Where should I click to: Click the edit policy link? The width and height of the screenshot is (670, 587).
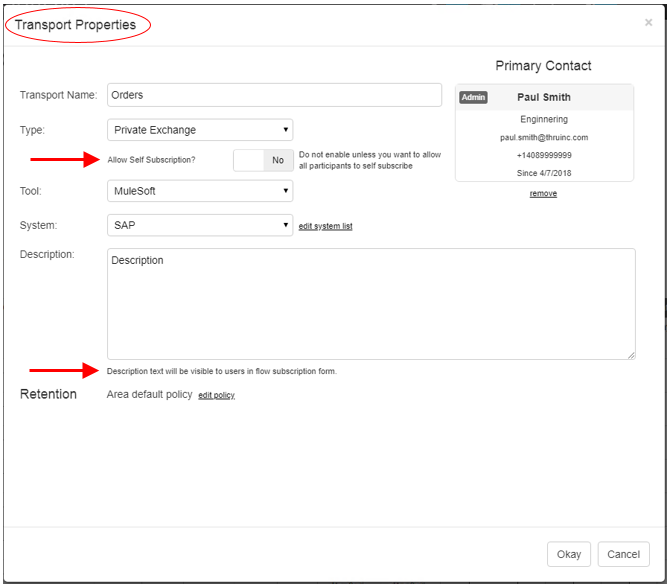216,396
